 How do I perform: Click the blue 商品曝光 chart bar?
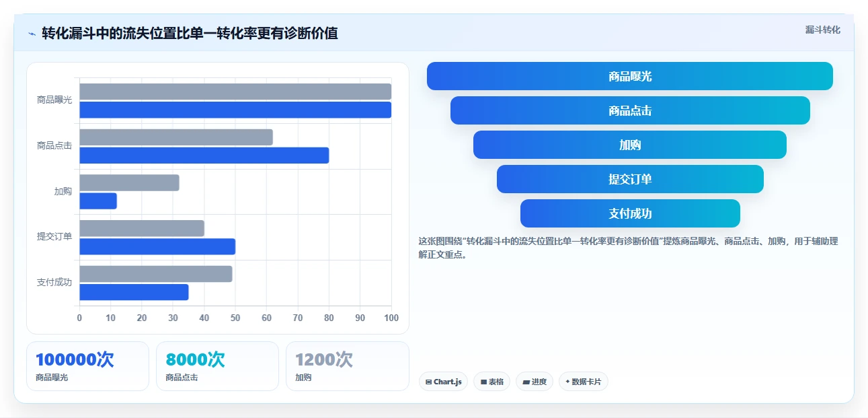coord(235,110)
